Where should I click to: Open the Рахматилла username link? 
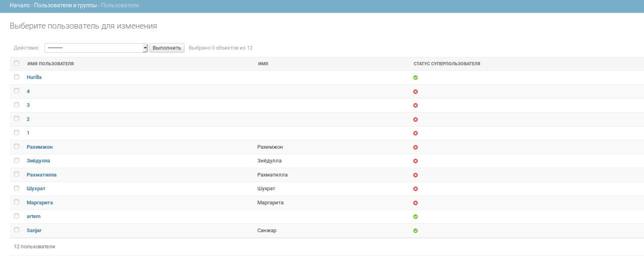[42, 174]
